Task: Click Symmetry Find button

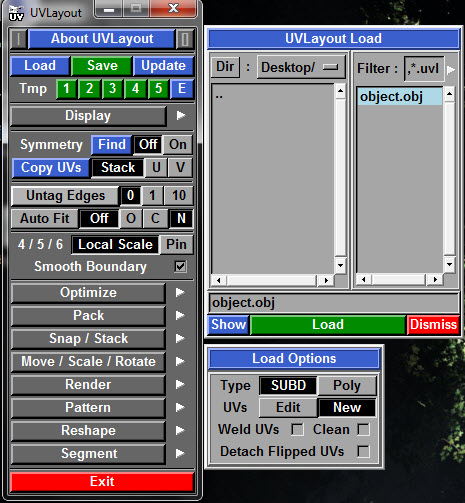Action: click(112, 145)
